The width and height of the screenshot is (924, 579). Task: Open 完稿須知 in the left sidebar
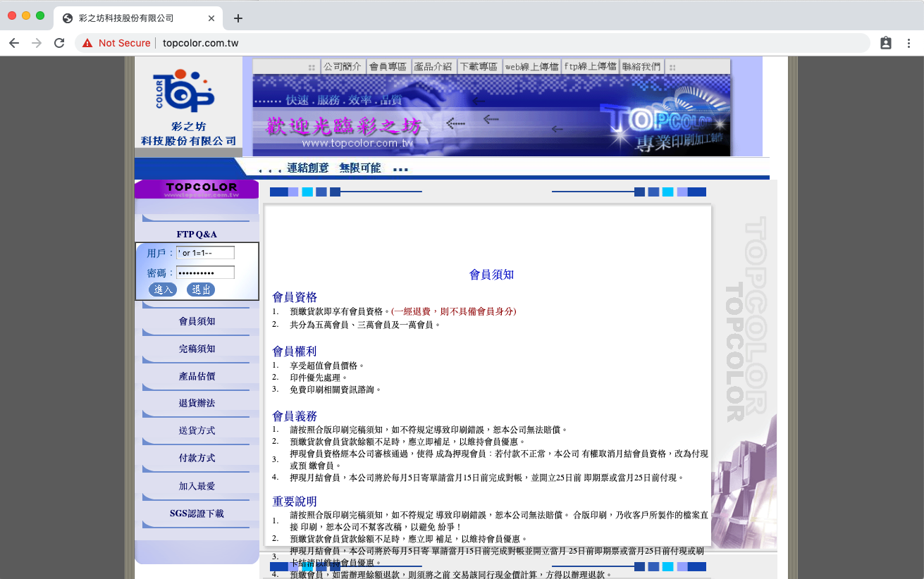tap(197, 349)
